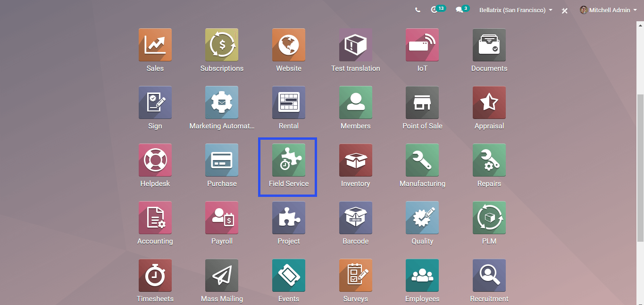This screenshot has width=644, height=305.
Task: Click the debug tools icon
Action: [x=564, y=10]
